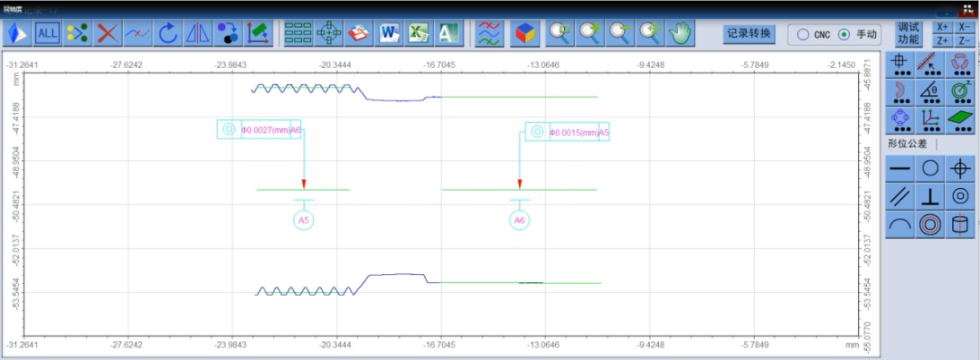Viewport: 980px width, 360px height.
Task: Open the angle measurement tool options
Action: pyautogui.click(x=931, y=91)
